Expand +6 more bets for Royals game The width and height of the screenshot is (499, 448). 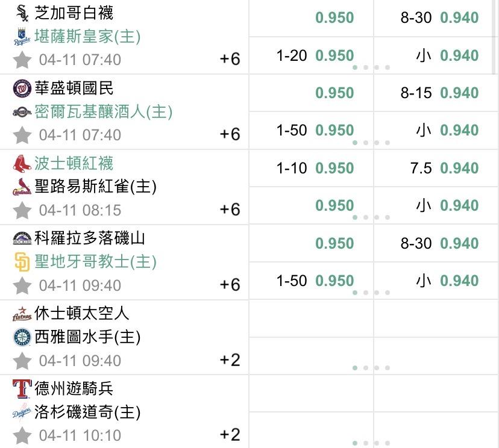click(230, 59)
